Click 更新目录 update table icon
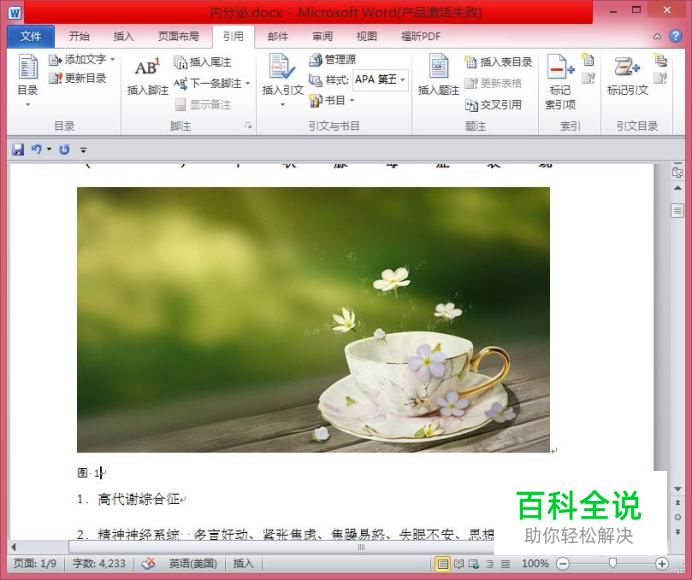 (56, 79)
